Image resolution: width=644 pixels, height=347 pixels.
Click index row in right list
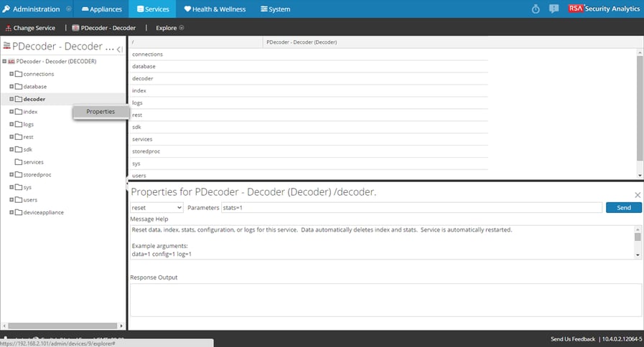tap(309, 90)
